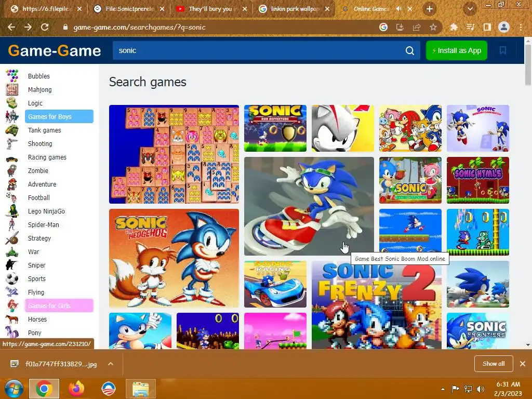Click Show all downloads button
Image resolution: width=532 pixels, height=399 pixels.
pos(494,364)
